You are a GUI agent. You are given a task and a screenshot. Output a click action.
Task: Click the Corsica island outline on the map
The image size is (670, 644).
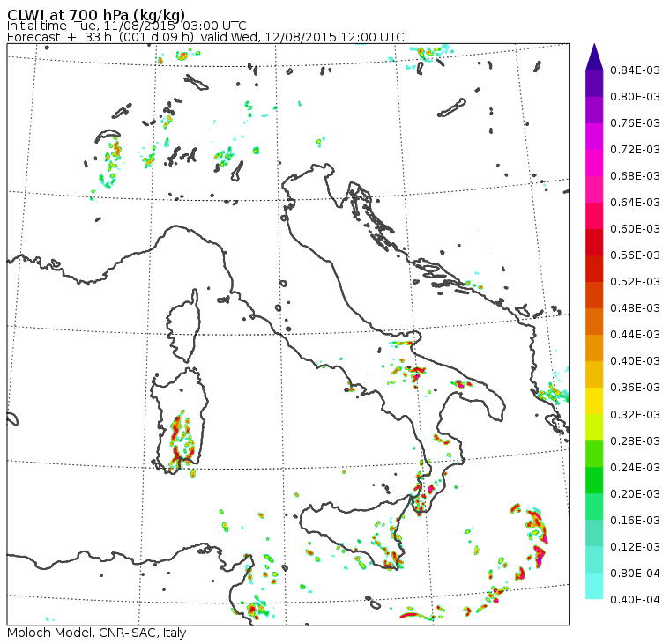tap(184, 326)
